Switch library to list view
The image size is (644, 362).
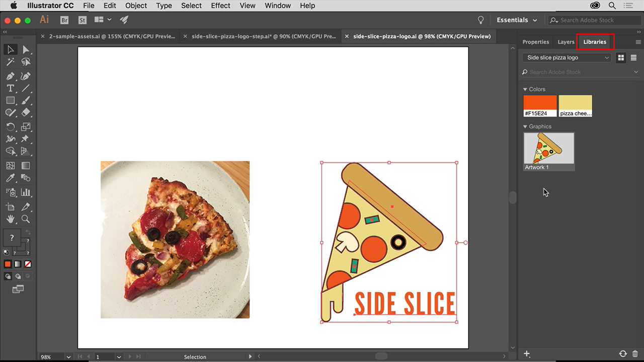coord(633,57)
